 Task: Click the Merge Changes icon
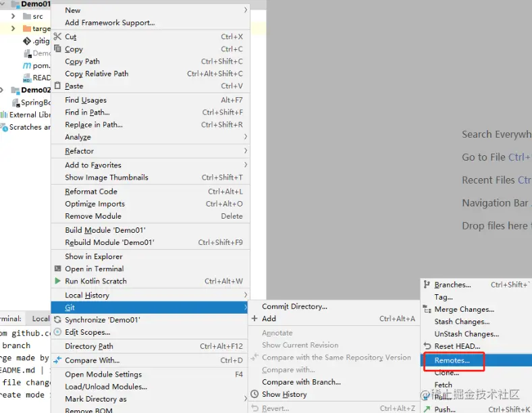point(427,309)
